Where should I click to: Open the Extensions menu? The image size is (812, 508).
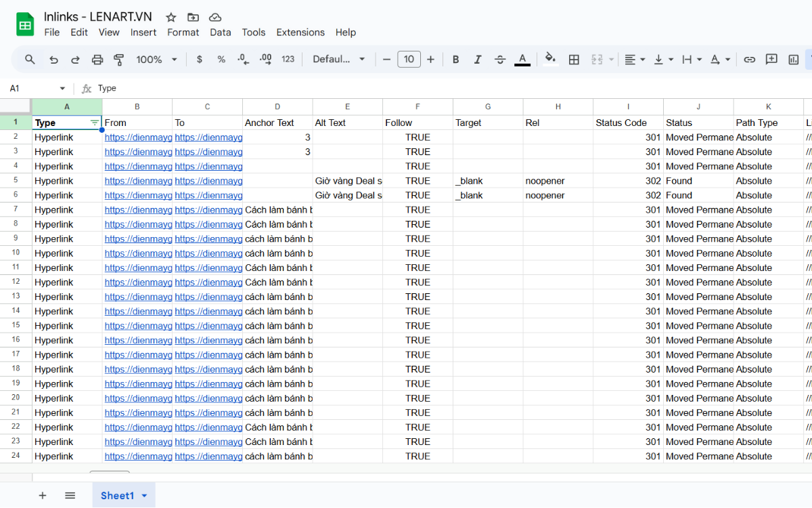coord(300,32)
